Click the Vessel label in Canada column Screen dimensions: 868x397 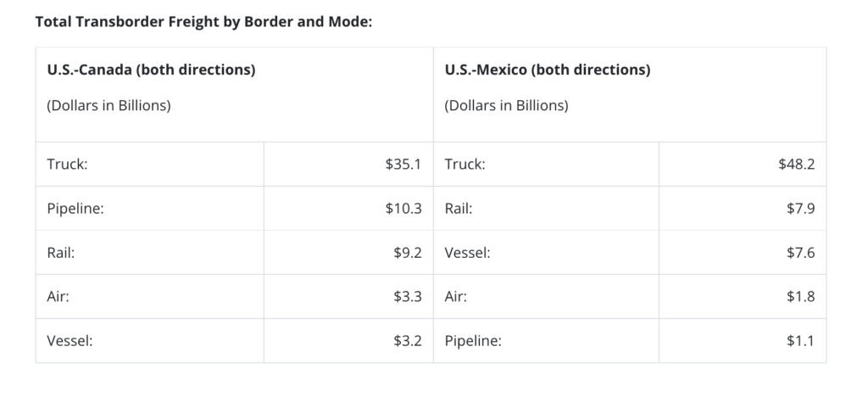pyautogui.click(x=70, y=341)
